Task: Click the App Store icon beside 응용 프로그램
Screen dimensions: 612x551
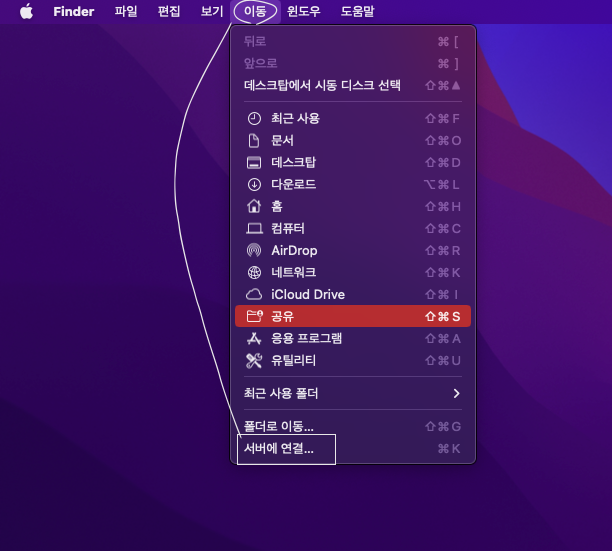Action: (x=254, y=338)
